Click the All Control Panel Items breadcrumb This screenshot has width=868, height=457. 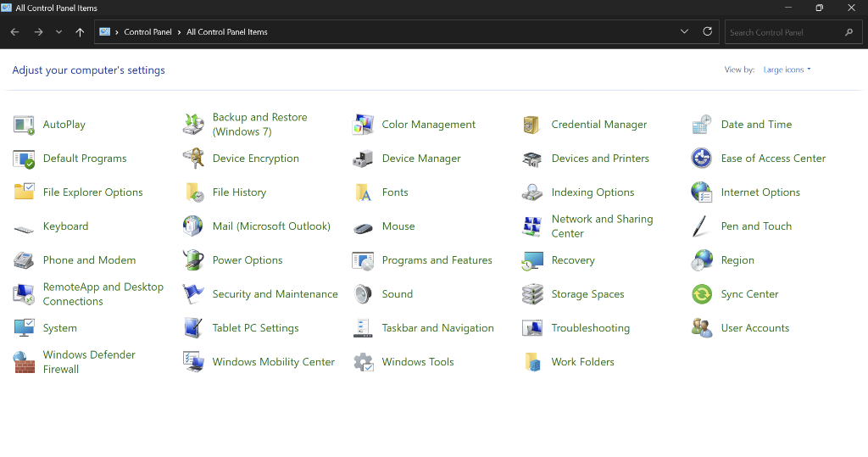[227, 32]
